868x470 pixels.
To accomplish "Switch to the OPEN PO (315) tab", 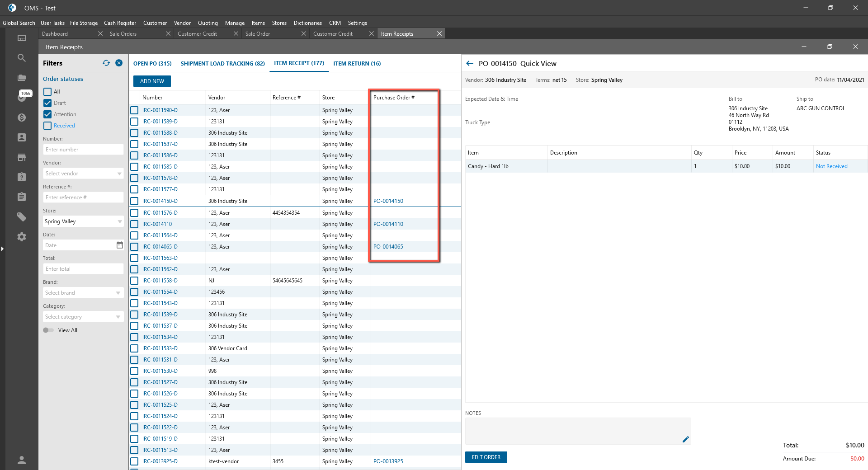I will coord(152,64).
